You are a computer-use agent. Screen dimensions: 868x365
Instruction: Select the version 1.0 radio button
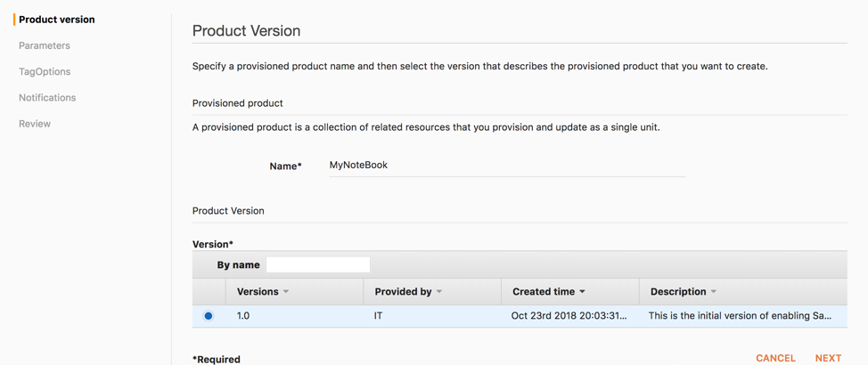coord(209,316)
